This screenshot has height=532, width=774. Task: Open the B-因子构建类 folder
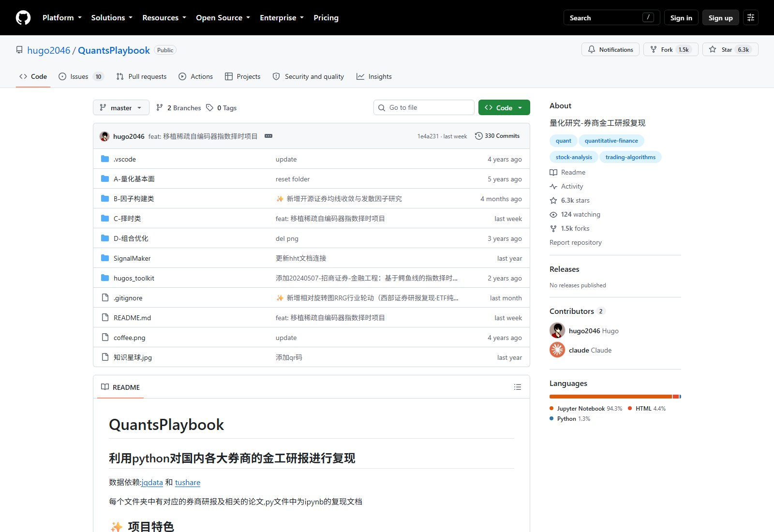pyautogui.click(x=134, y=199)
